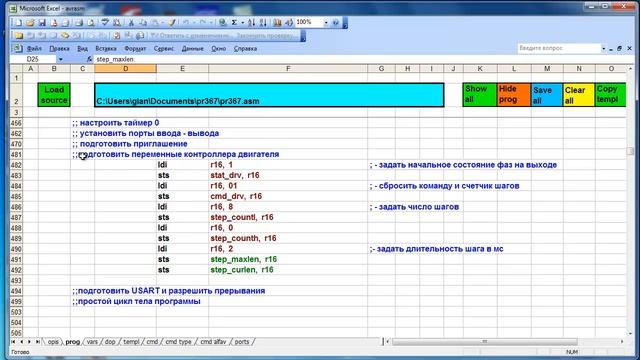Click the Excel document icon beside Файл
Viewport: 640px width, 360px height.
coord(17,48)
